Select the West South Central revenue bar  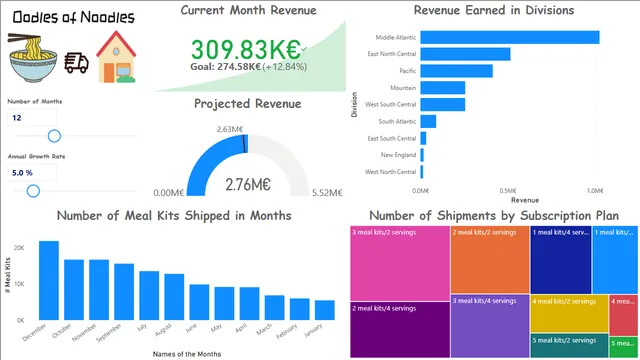tap(443, 104)
